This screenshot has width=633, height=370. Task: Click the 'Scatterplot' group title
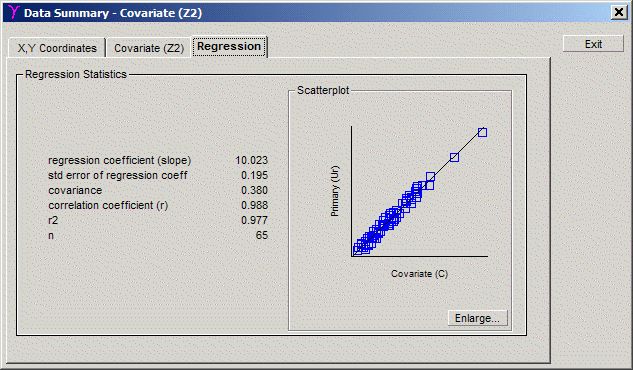click(323, 90)
